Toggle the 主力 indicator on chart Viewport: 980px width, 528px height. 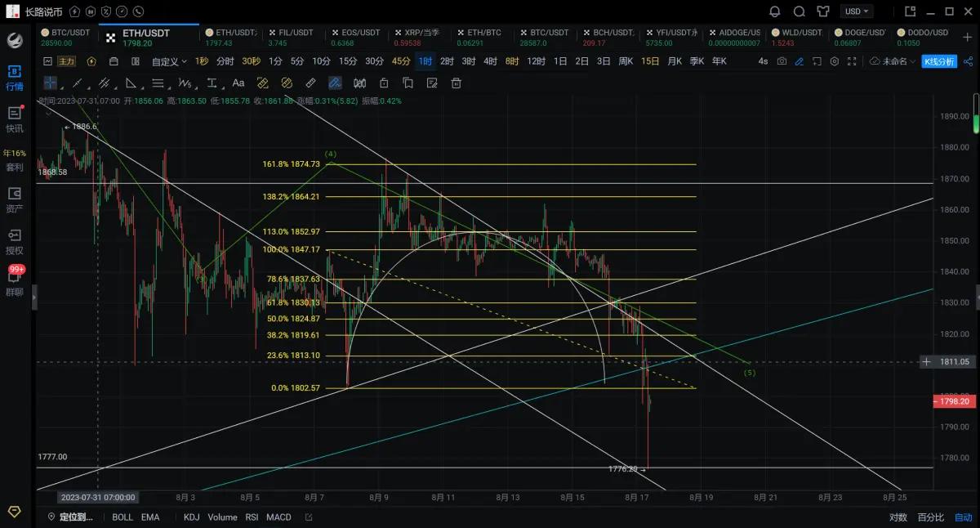point(66,61)
